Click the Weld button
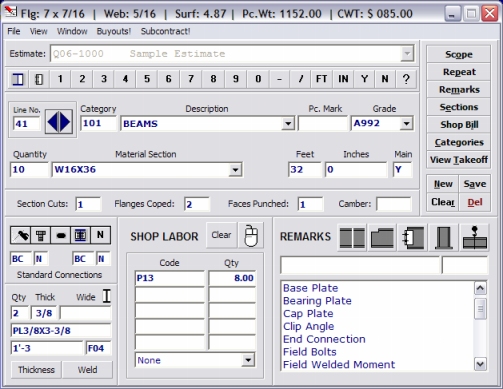503x389 pixels. click(x=88, y=370)
